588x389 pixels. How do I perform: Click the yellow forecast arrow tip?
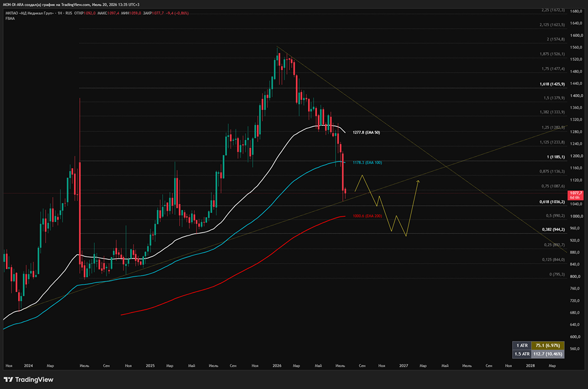418,182
